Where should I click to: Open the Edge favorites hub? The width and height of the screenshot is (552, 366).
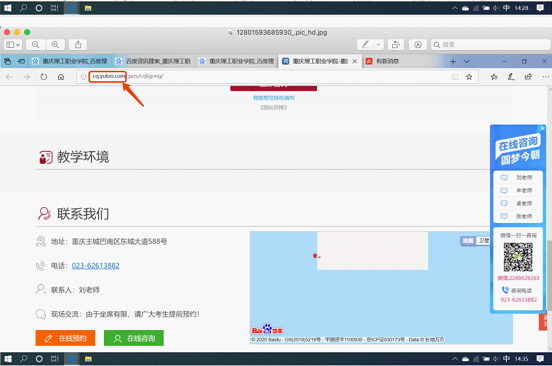(x=494, y=77)
